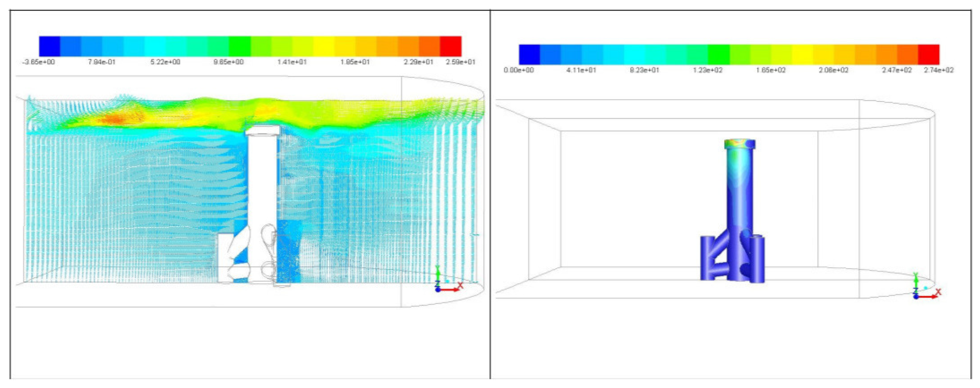Click the dark blue swatch on left legend
The height and width of the screenshot is (388, 980).
[49, 46]
